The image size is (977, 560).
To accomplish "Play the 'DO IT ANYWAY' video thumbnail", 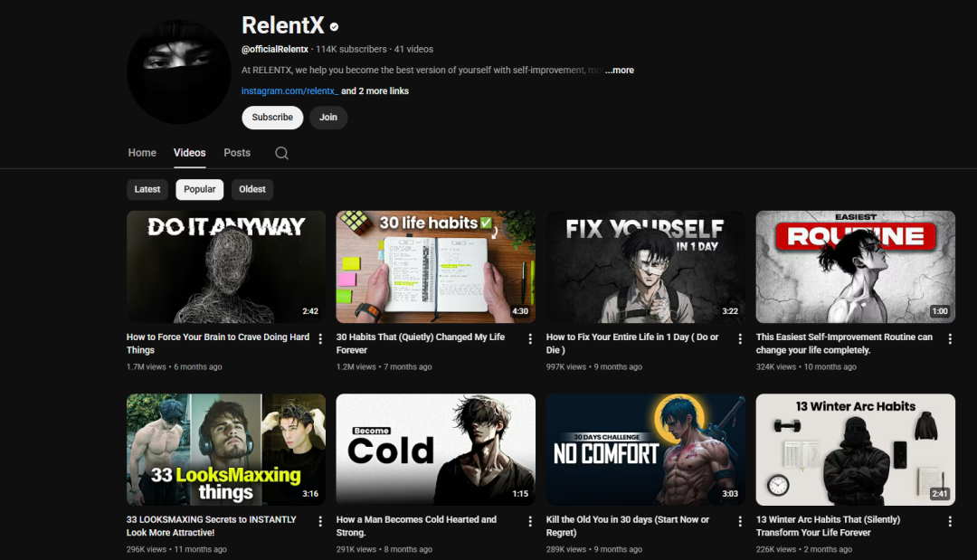I will coord(226,267).
